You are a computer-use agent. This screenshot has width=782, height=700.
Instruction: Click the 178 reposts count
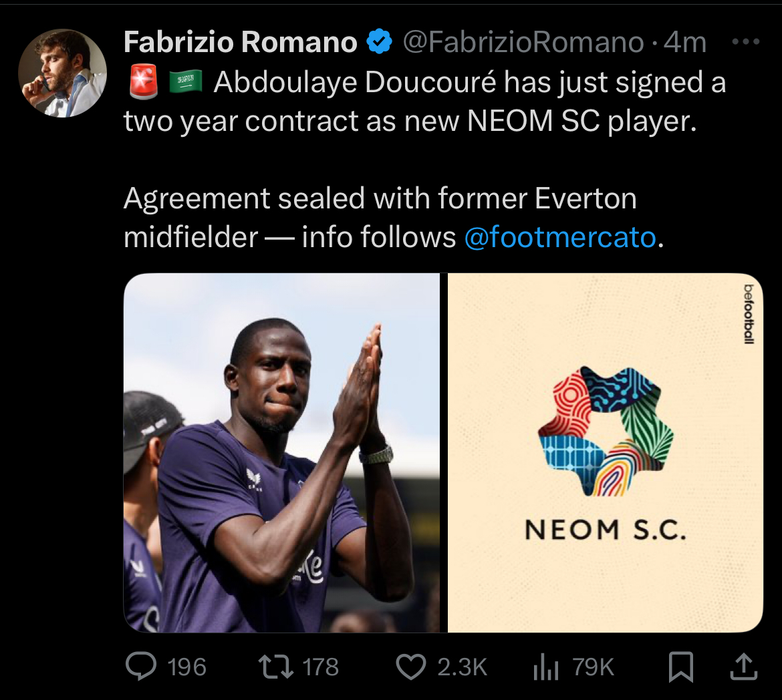[321, 667]
